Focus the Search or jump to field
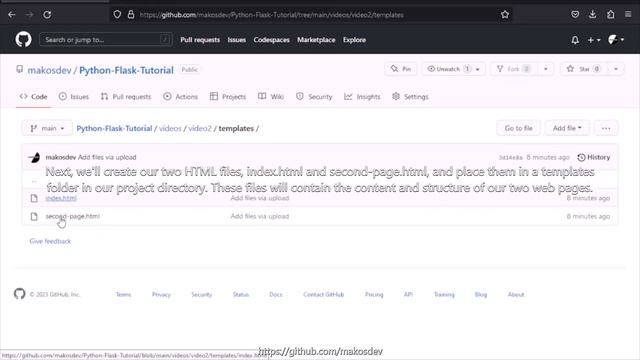The image size is (640, 360). point(105,40)
